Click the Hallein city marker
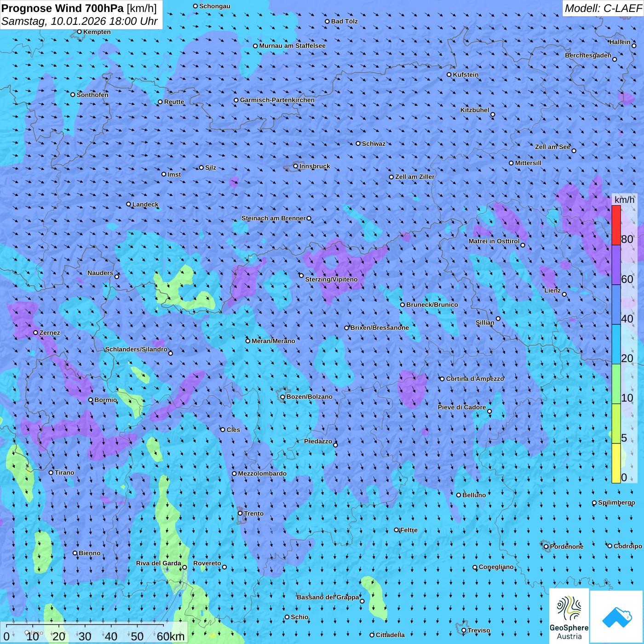The width and height of the screenshot is (644, 644). tap(634, 46)
